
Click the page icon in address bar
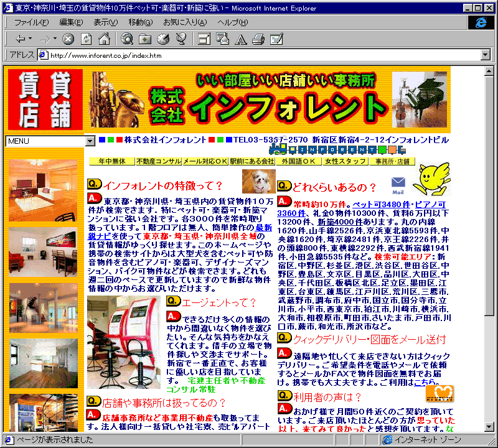tap(43, 55)
